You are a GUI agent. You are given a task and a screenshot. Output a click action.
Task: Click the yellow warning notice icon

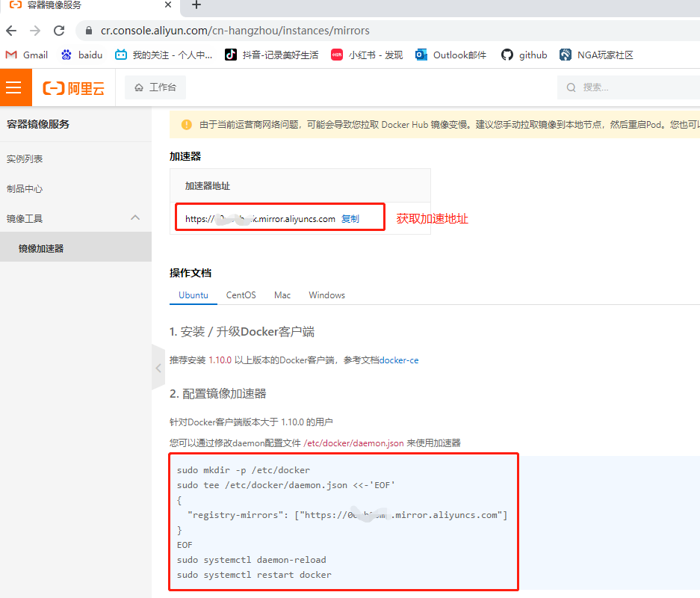click(x=186, y=125)
